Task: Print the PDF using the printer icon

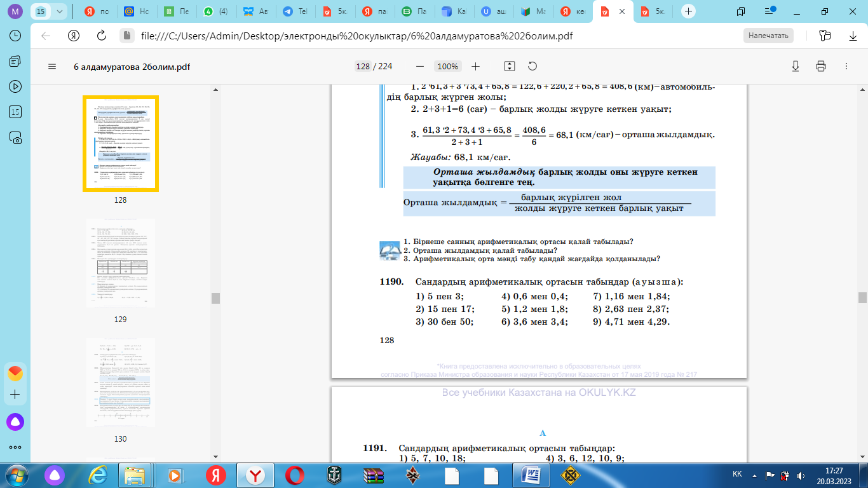Action: [820, 66]
